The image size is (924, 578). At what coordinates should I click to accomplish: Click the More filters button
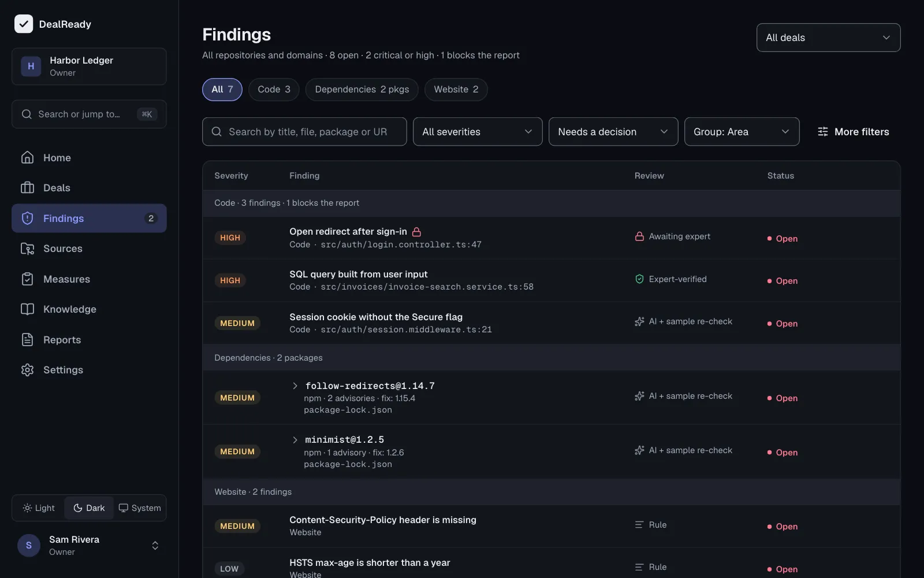point(853,132)
